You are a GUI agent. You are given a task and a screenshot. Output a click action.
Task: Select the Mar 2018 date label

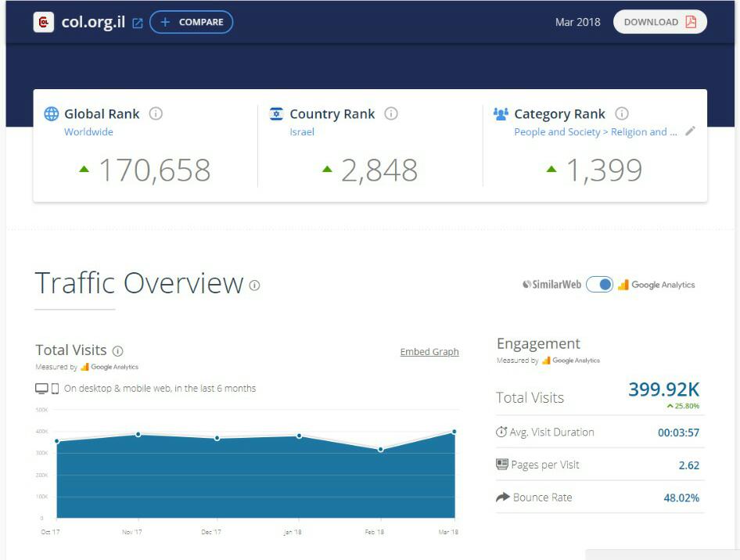(x=577, y=22)
